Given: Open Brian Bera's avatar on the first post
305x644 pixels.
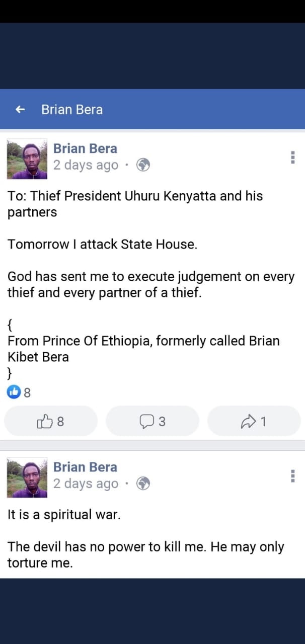Looking at the screenshot, I should [x=27, y=159].
